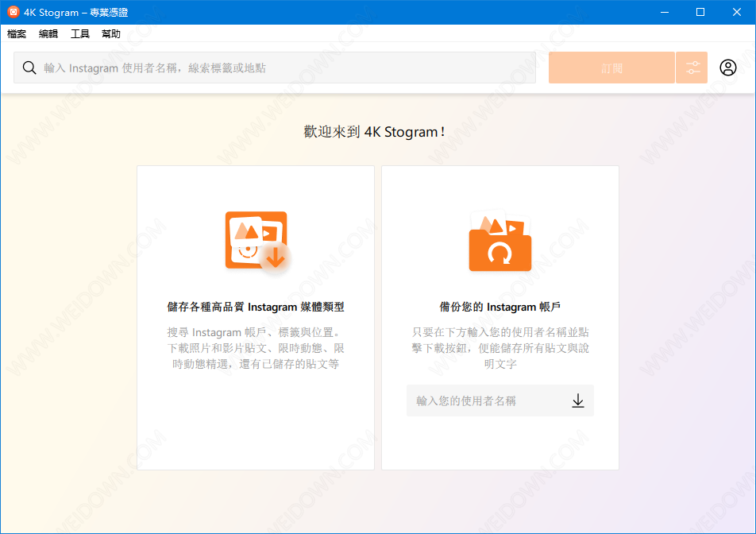
Task: Minimize the 4K Stogram window
Action: (x=665, y=12)
